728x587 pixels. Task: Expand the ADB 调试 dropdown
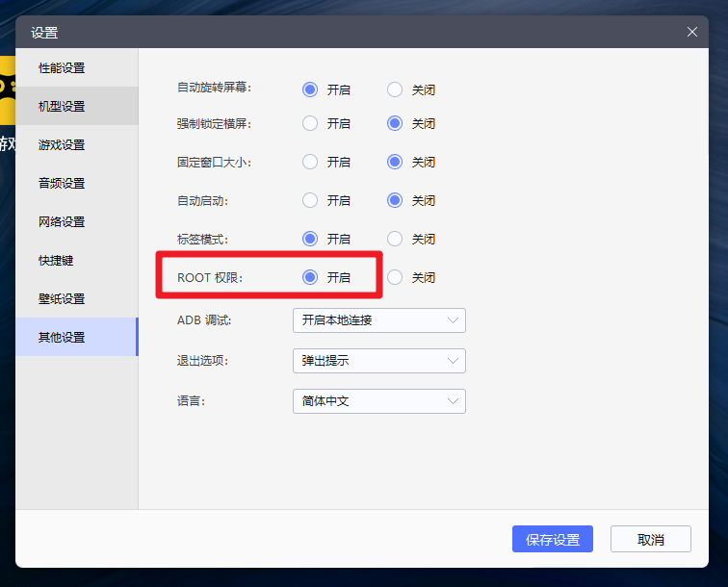coord(378,320)
